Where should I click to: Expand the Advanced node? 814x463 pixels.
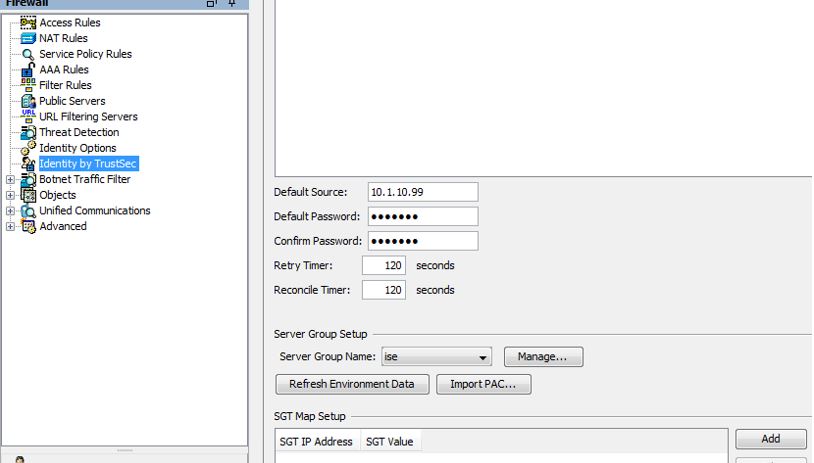[10, 226]
